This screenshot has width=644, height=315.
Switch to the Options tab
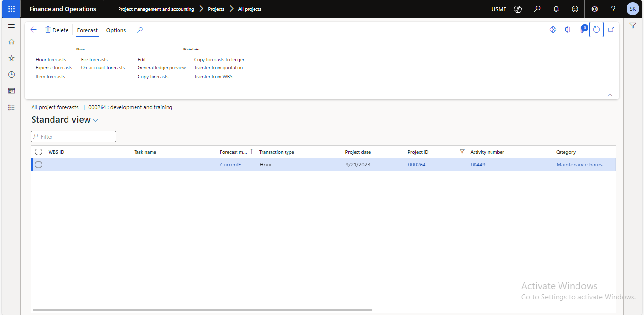pyautogui.click(x=116, y=30)
